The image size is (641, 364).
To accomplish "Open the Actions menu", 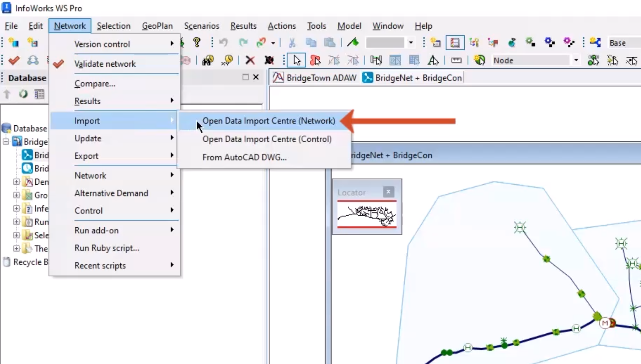I will pos(282,26).
